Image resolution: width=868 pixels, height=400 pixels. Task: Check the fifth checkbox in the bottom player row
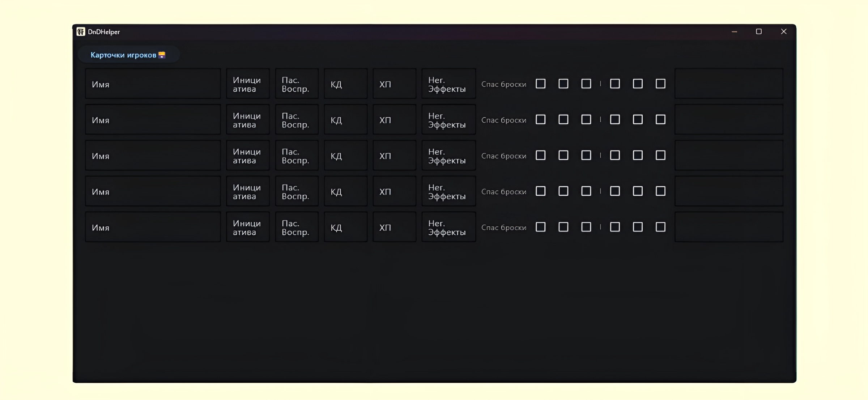coord(638,227)
